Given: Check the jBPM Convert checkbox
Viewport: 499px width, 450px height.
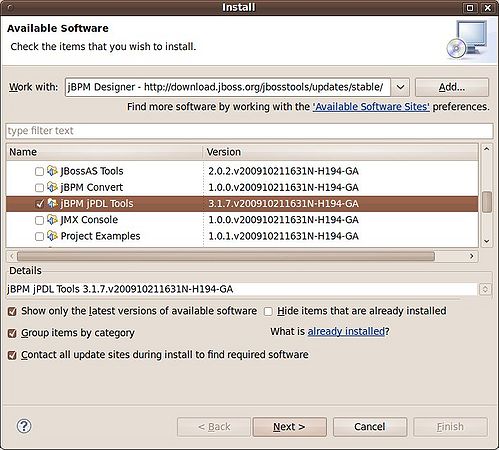Looking at the screenshot, I should coord(39,188).
